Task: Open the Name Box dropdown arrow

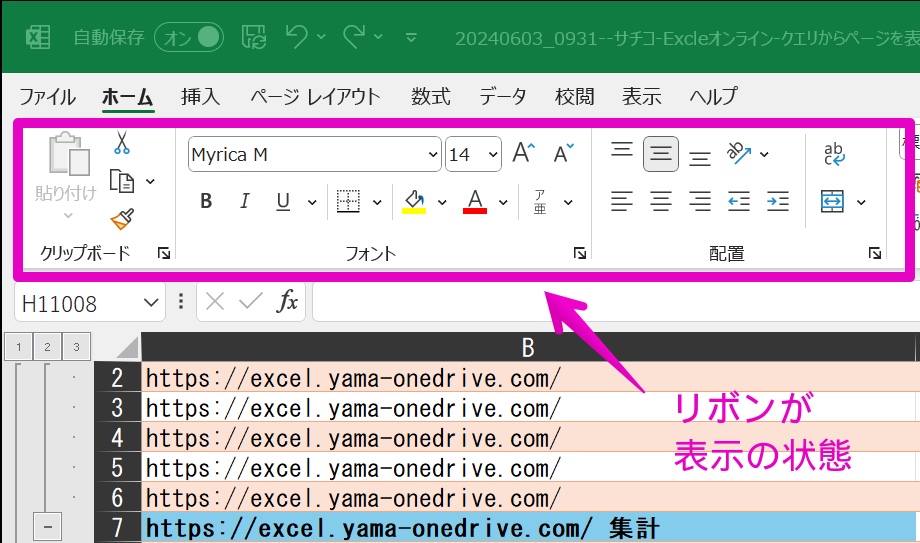Action: click(x=151, y=303)
